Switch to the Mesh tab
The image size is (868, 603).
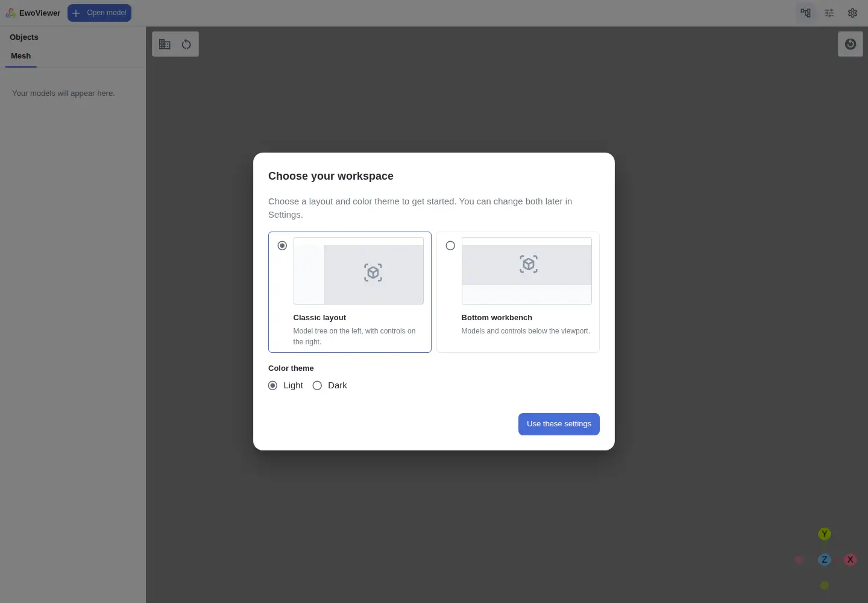tap(20, 56)
